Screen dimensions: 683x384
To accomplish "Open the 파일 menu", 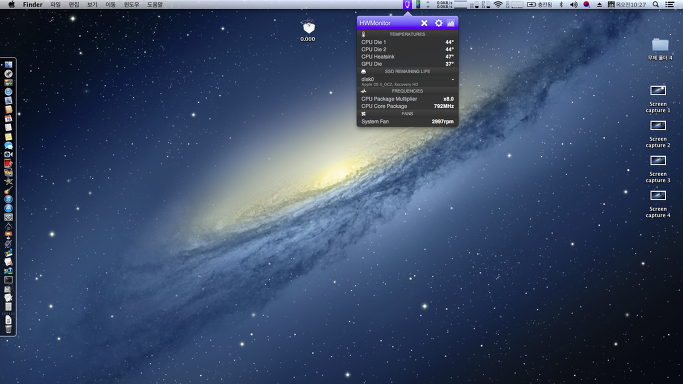I will tap(55, 4).
